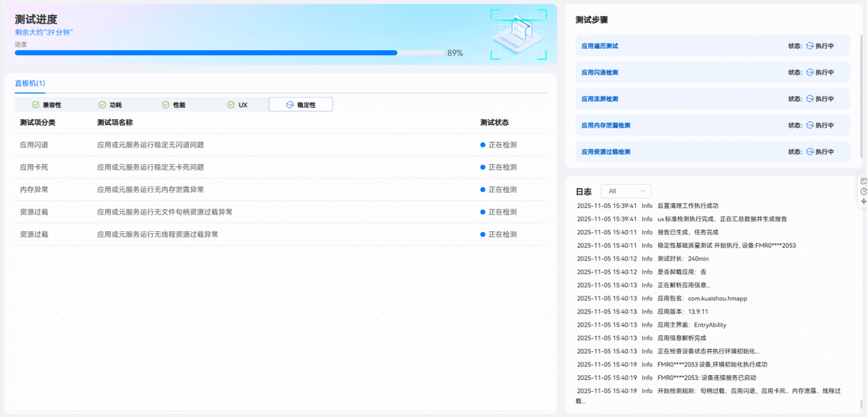Open the log level All dropdown
868x417 pixels.
[x=626, y=191]
